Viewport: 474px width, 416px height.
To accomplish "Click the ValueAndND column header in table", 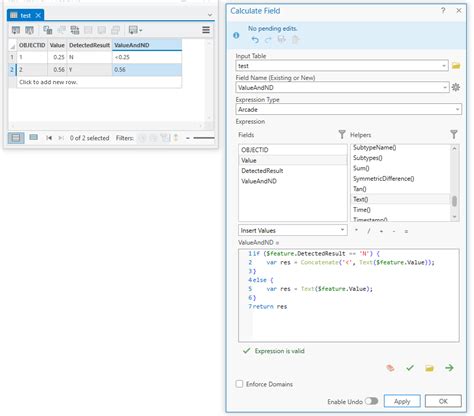I will (147, 45).
